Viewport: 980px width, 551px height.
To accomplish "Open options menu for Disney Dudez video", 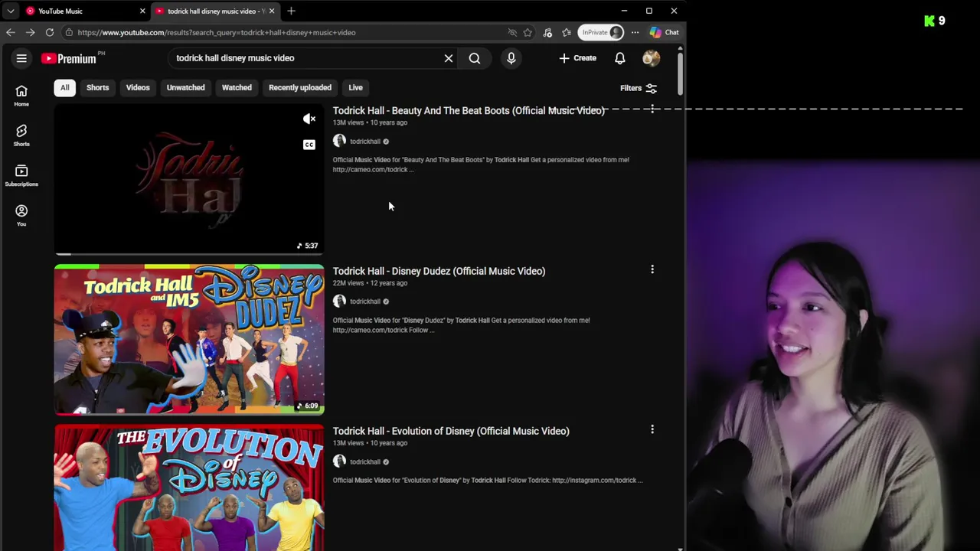I will tap(652, 269).
